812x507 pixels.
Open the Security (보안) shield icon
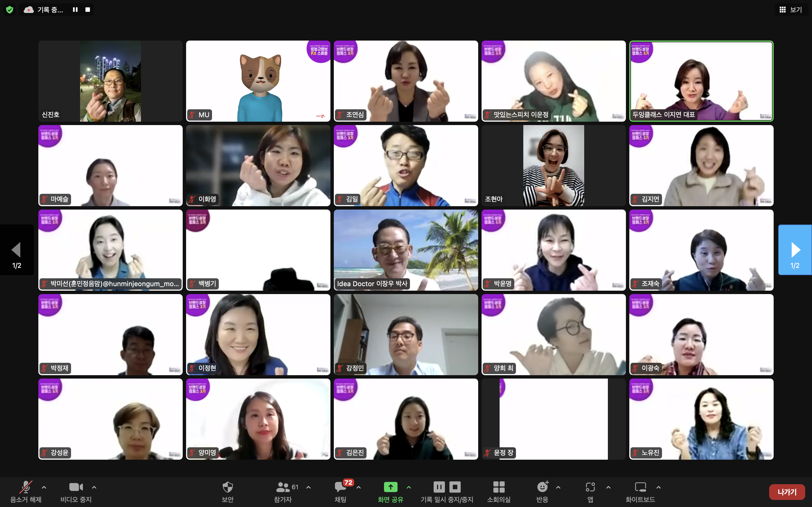pos(228,487)
